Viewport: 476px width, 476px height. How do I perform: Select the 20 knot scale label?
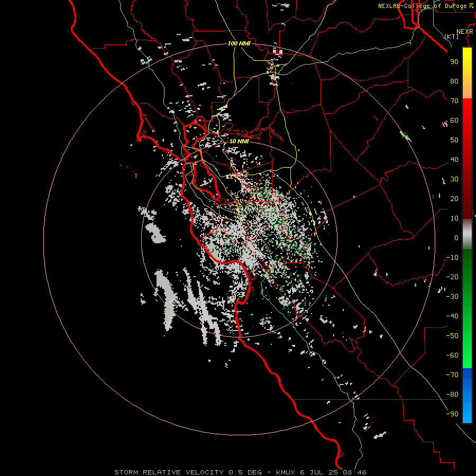point(454,199)
